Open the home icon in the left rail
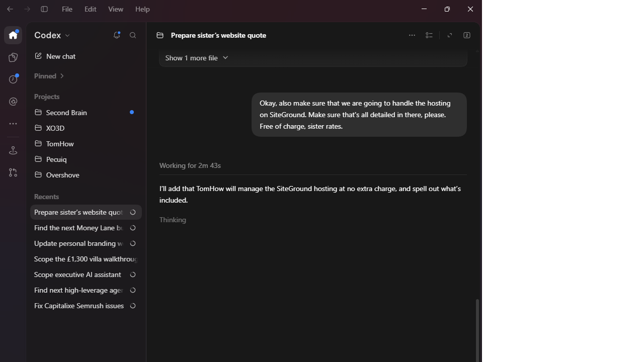This screenshot has width=644, height=362. [13, 35]
